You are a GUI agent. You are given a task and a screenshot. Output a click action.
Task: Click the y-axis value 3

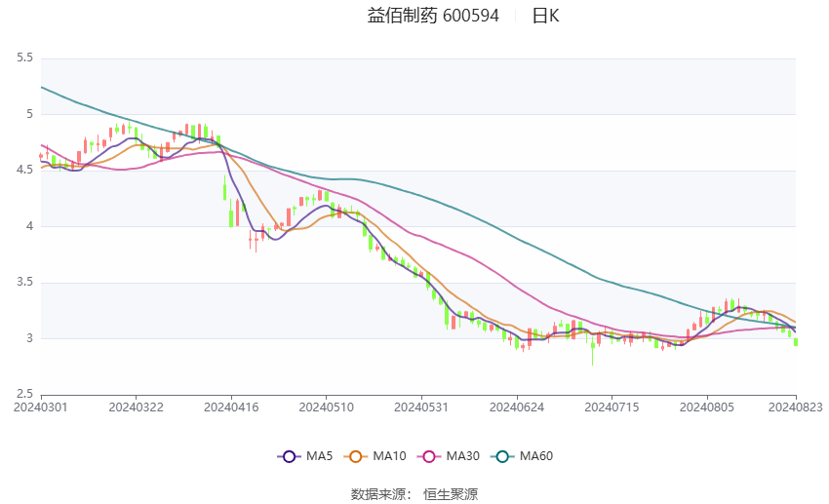pyautogui.click(x=29, y=338)
